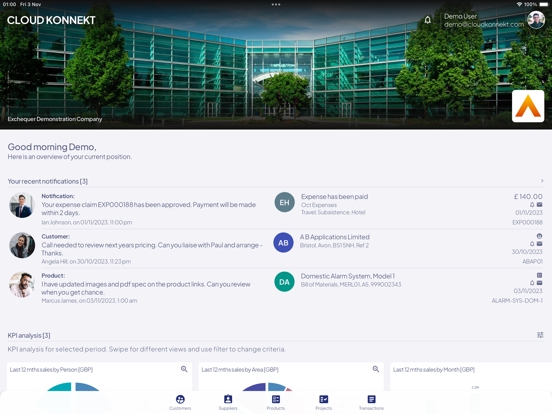Click the CLOUD KONNEKT title
The width and height of the screenshot is (552, 414).
click(51, 20)
